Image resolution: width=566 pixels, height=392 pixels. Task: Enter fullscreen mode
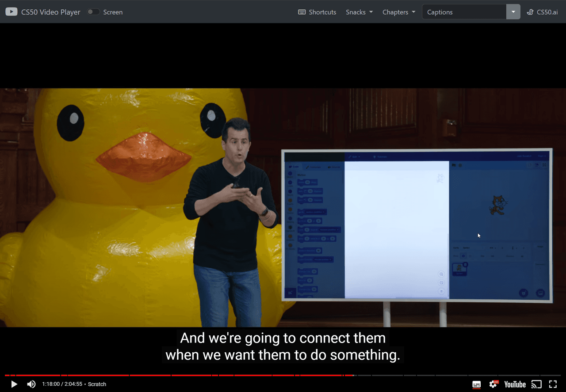click(553, 384)
